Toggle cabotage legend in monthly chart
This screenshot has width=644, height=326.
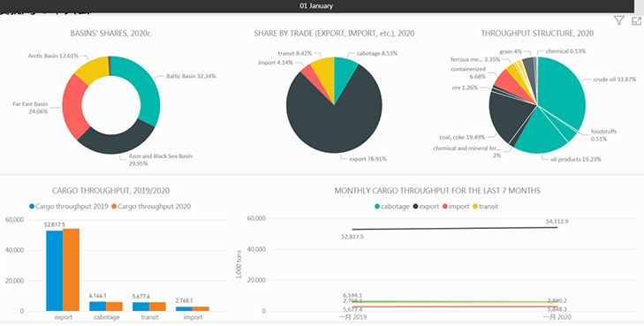(x=391, y=207)
